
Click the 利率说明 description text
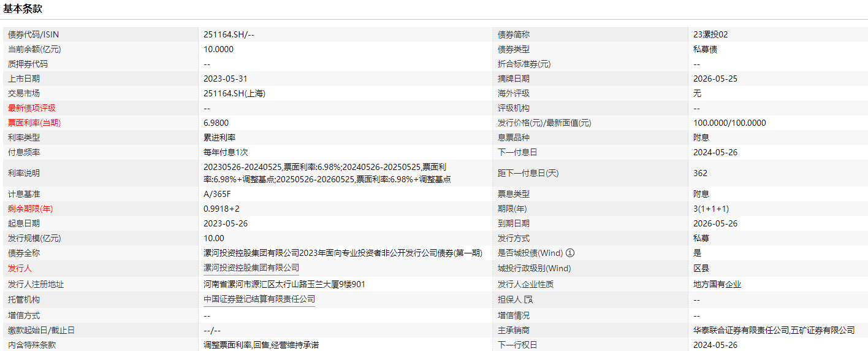tap(327, 173)
